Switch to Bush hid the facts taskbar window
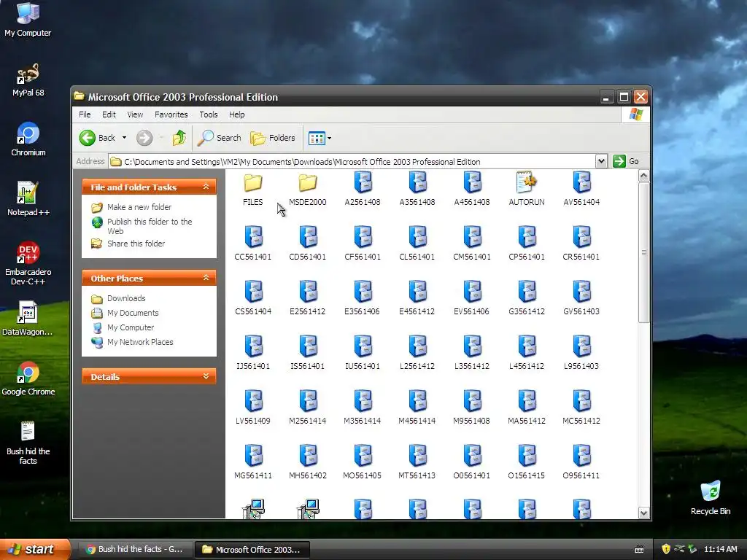The width and height of the screenshot is (747, 560). 135,550
